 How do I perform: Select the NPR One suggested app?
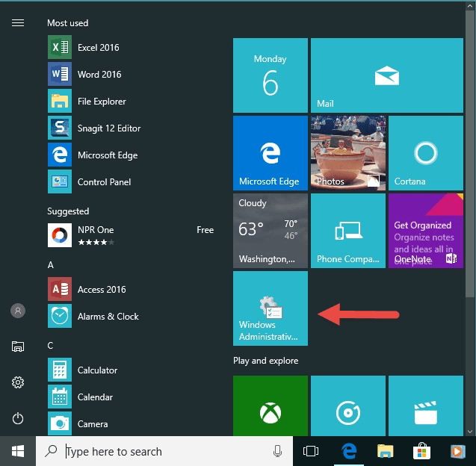coord(131,235)
